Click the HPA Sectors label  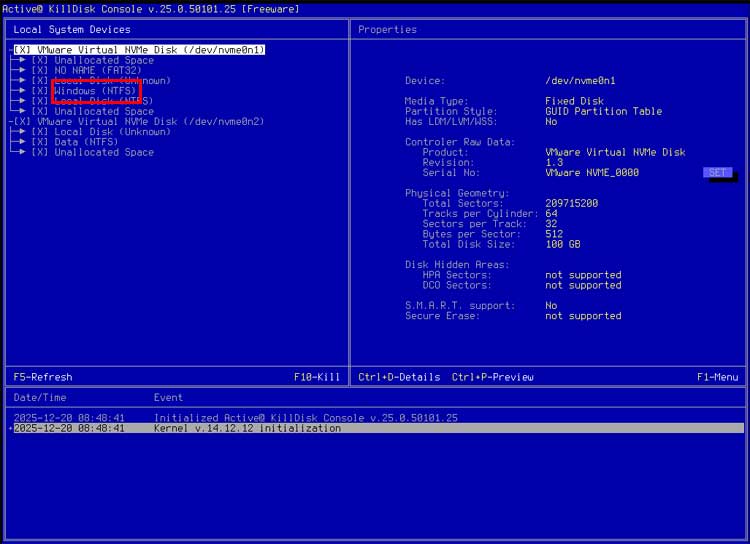click(457, 275)
